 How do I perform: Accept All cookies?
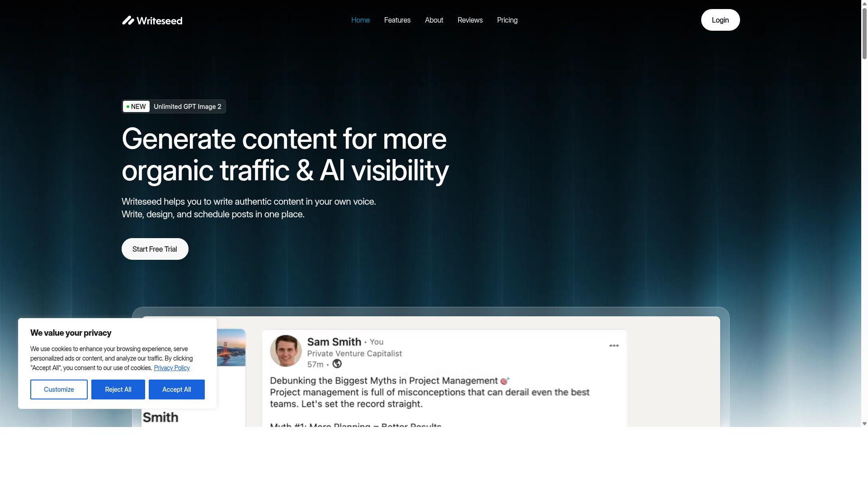point(176,389)
